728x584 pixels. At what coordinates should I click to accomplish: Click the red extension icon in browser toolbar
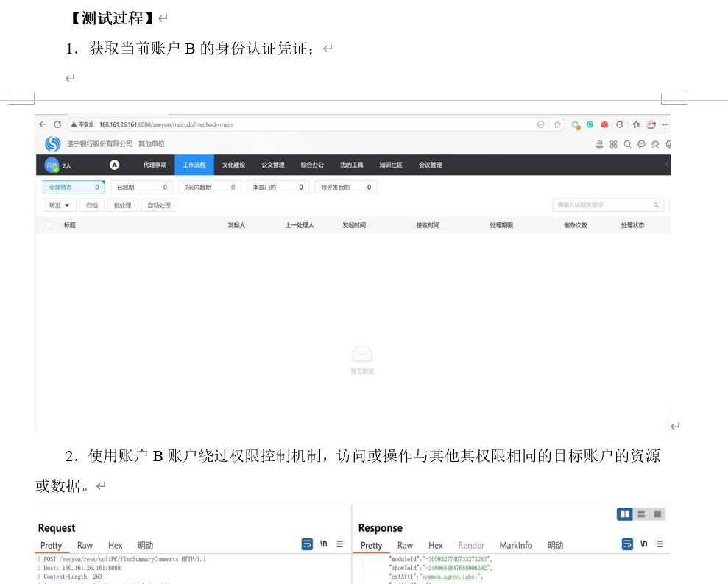(604, 124)
